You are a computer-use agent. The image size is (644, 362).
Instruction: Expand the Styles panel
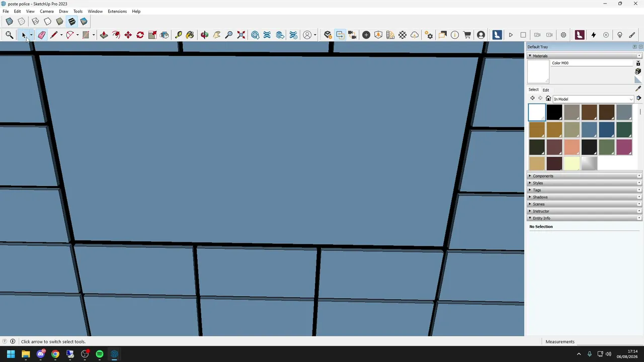click(x=584, y=183)
